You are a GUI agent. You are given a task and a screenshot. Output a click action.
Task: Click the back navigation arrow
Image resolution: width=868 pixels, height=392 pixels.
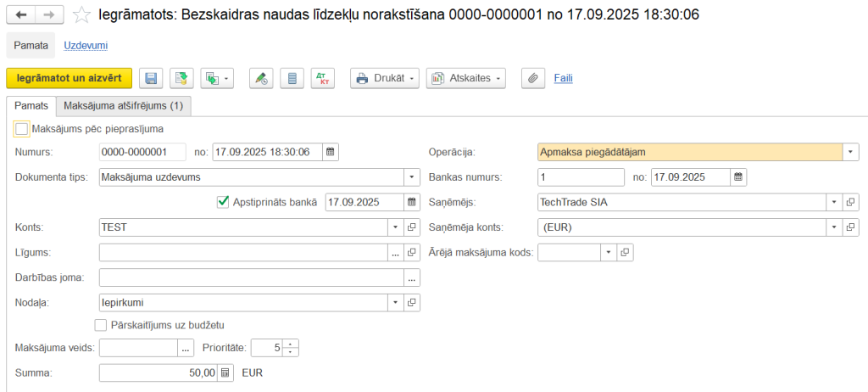click(x=21, y=15)
